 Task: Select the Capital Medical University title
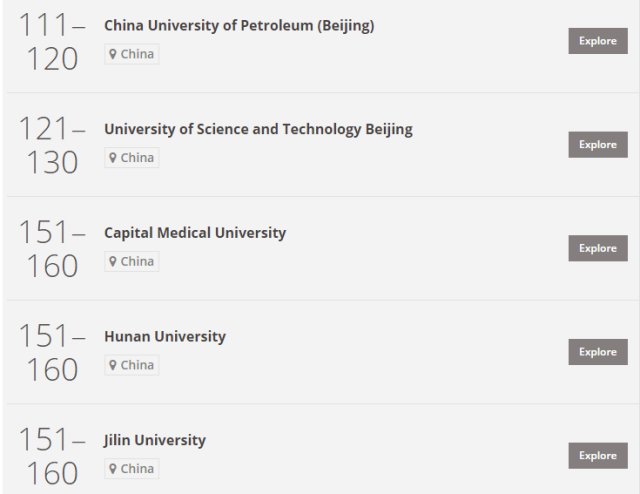[x=195, y=233]
